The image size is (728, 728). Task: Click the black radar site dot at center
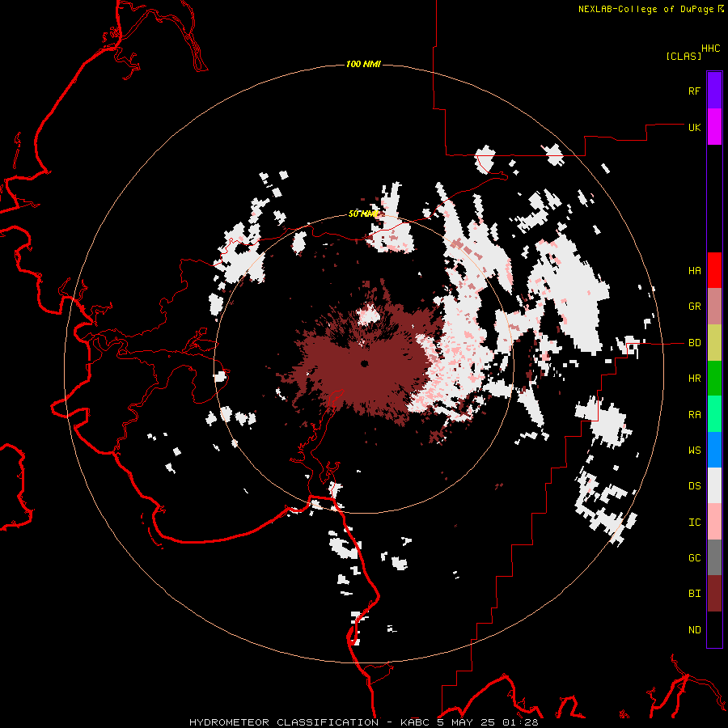click(365, 363)
